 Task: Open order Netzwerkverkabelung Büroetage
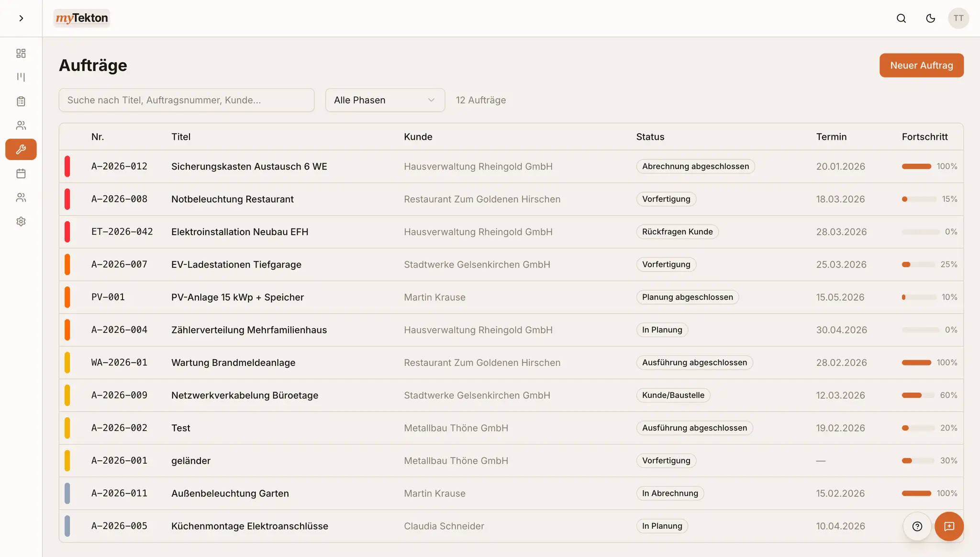pos(245,396)
